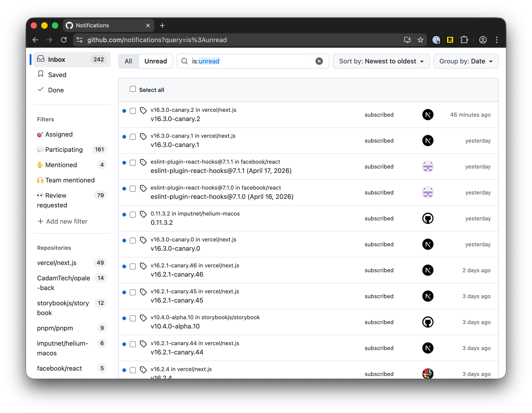Select the 0.11.3.2 helium-macos checkbox
532x413 pixels.
[x=133, y=215]
